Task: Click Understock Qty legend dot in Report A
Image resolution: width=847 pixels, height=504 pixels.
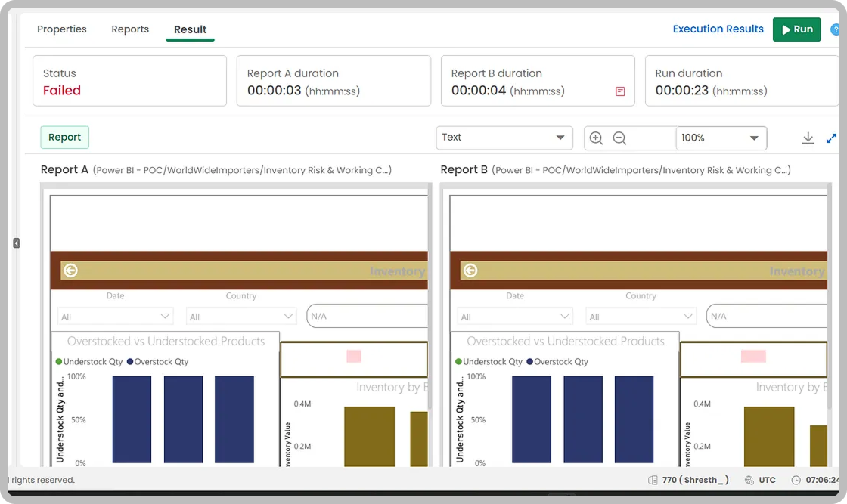Action: pyautogui.click(x=59, y=361)
